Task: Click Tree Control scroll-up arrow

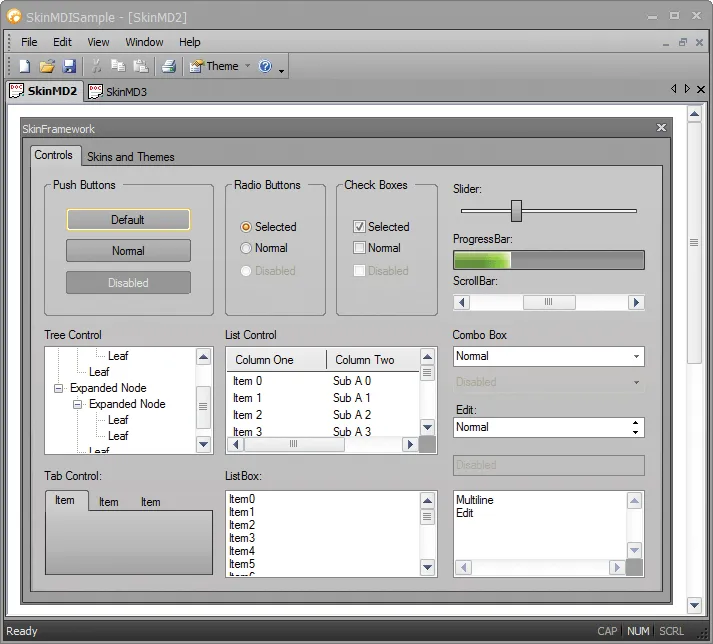Action: click(203, 357)
